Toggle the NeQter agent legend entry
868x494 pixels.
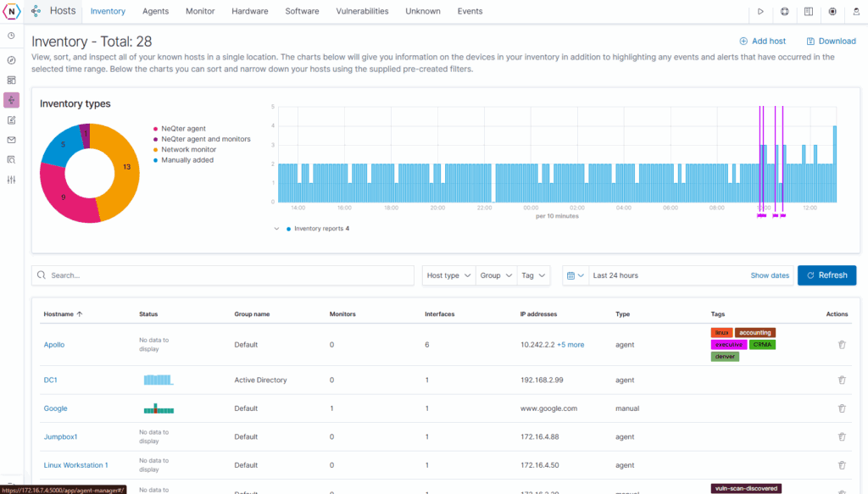click(x=184, y=129)
